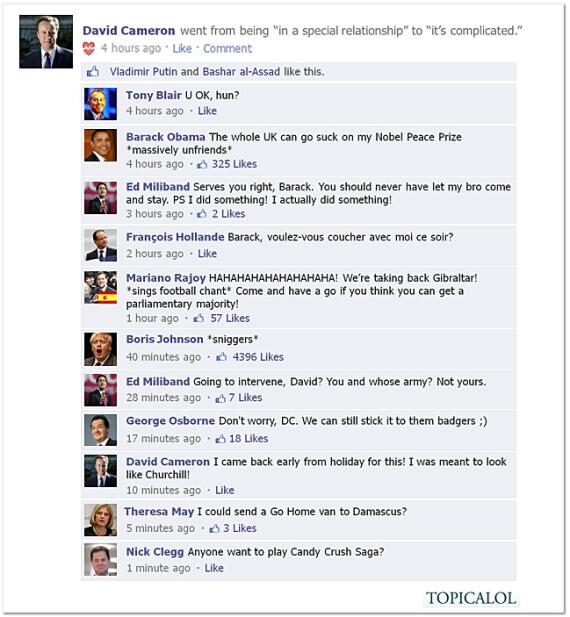Open Mariano Rajoy's avatar with Spanish flag

click(x=100, y=288)
